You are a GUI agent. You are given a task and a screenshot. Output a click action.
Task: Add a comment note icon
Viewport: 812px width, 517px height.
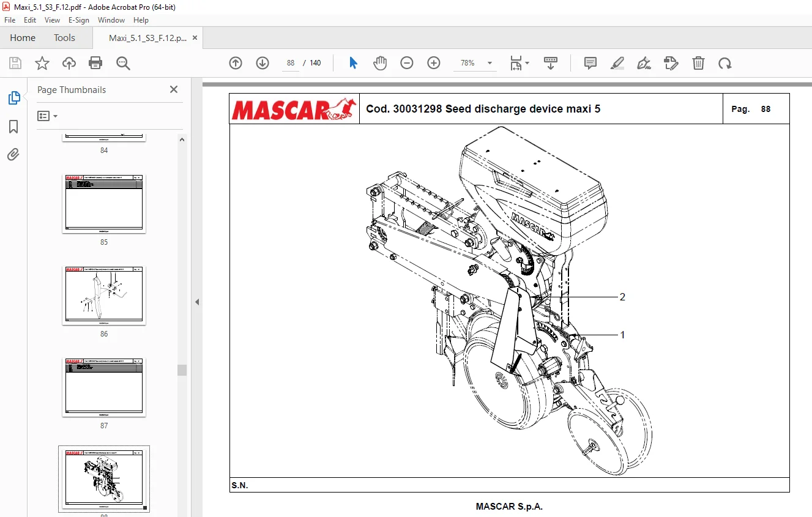tap(590, 63)
